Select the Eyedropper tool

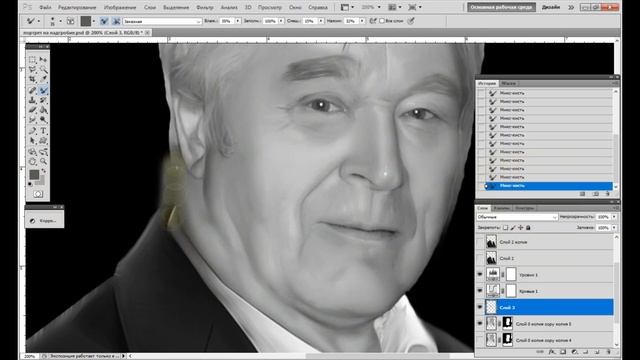[x=43, y=79]
